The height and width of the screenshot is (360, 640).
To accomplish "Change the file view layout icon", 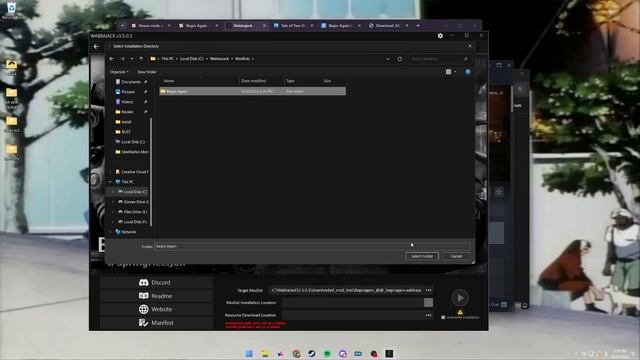I will (x=449, y=72).
